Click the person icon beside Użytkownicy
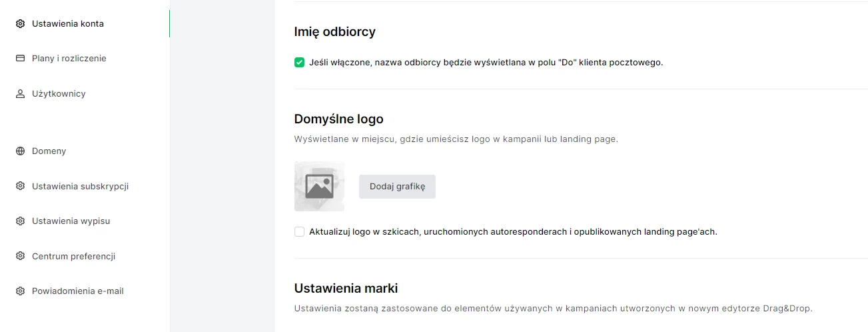868x332 pixels. pos(20,94)
